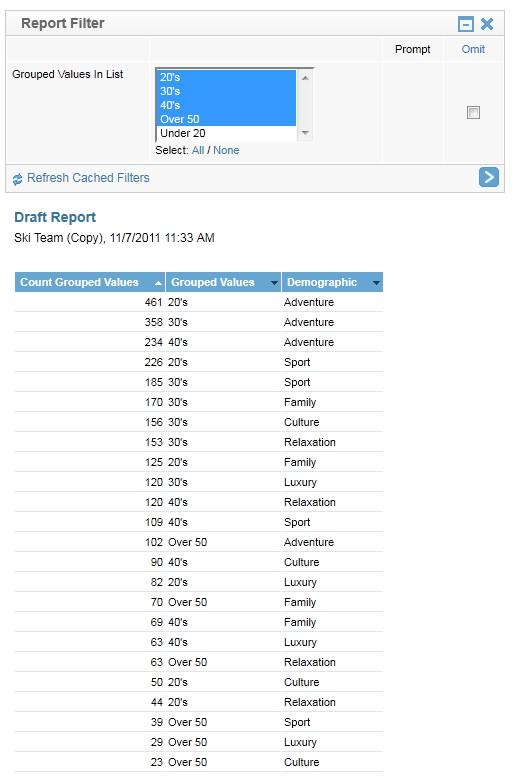
Task: Toggle the Omit checkbox
Action: click(x=473, y=113)
